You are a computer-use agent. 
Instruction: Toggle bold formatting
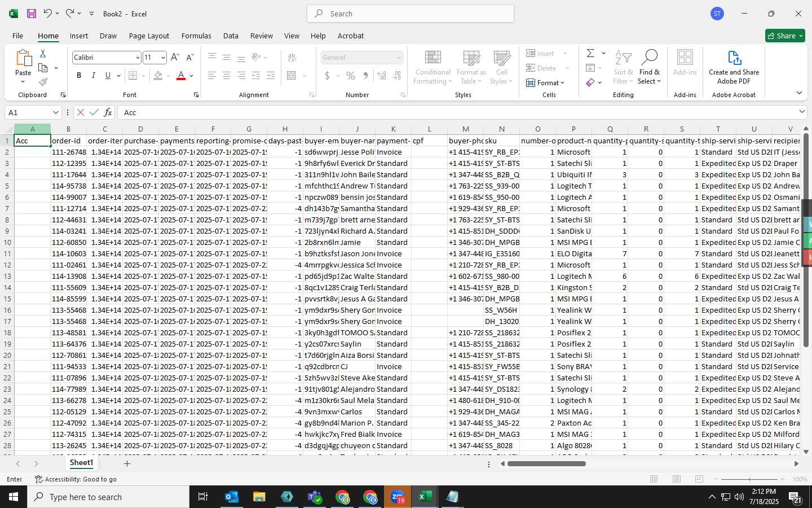point(79,76)
